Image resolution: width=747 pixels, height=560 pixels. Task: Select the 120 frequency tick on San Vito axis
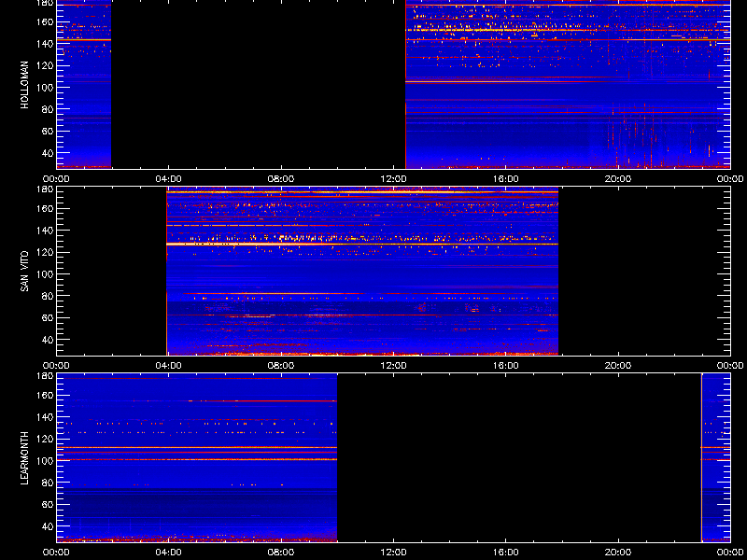click(x=44, y=252)
